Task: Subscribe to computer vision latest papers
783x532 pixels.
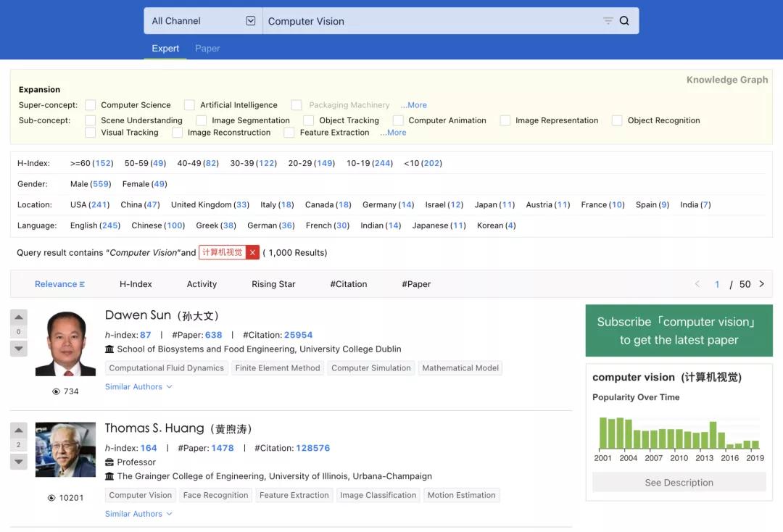Action: 679,331
